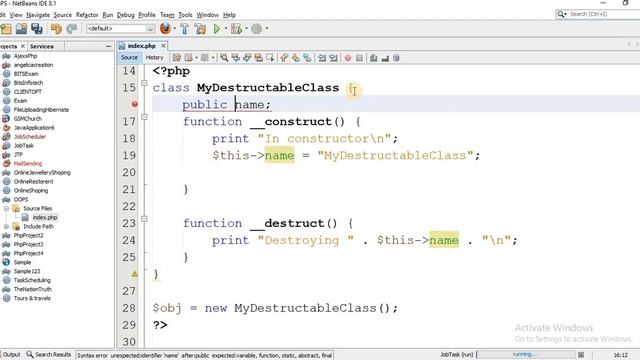The width and height of the screenshot is (640, 360).
Task: Open the Debug Project dropdown arrow
Action: [246, 29]
